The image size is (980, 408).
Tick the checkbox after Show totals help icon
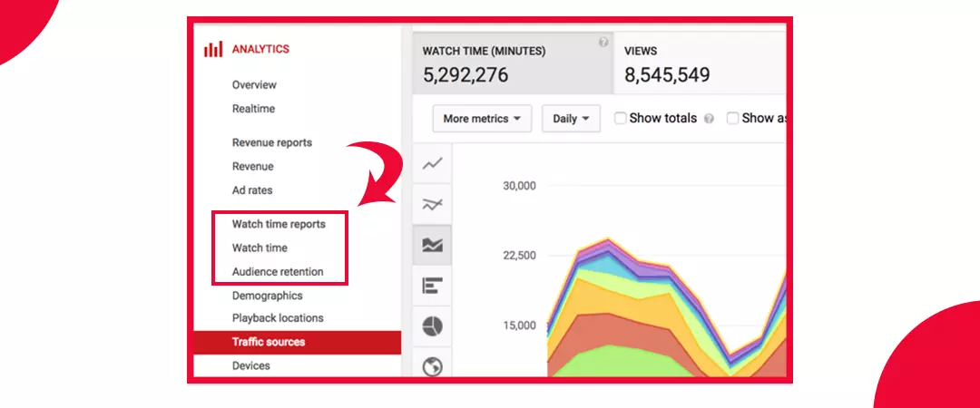coord(732,118)
